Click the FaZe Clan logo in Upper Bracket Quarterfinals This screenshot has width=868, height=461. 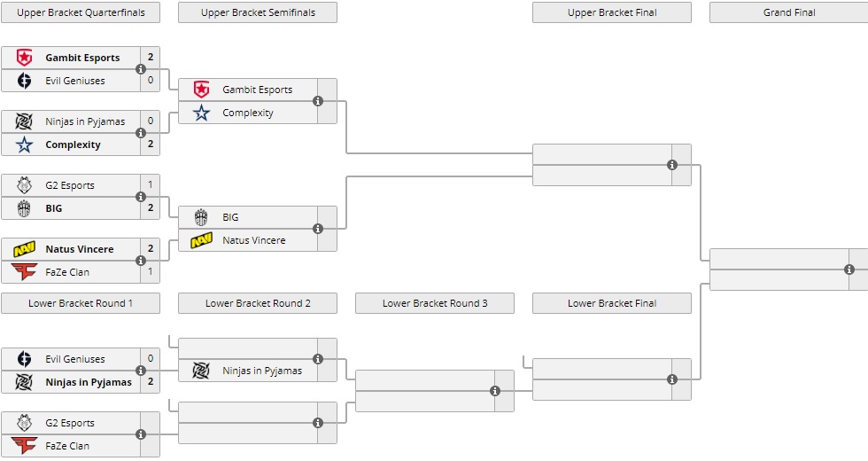25,272
